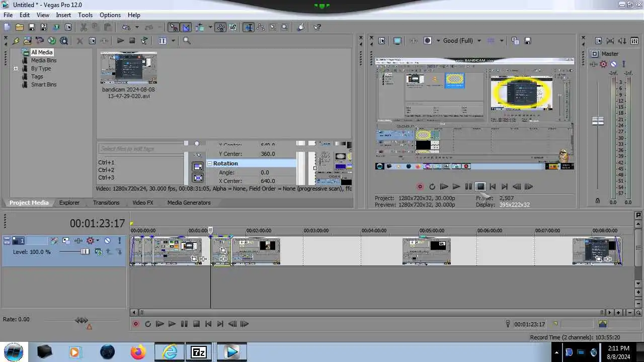Open a project with the folder icon
This screenshot has height=362, width=644.
20,27
